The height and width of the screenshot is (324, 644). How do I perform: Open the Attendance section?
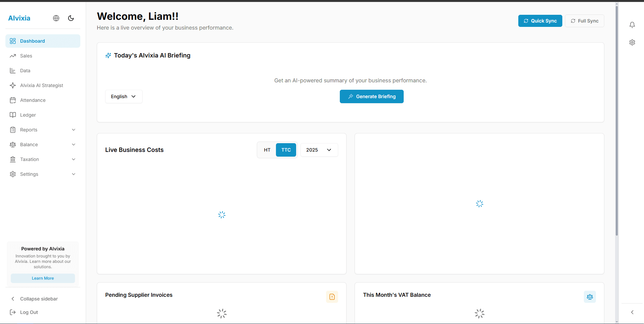tap(32, 100)
